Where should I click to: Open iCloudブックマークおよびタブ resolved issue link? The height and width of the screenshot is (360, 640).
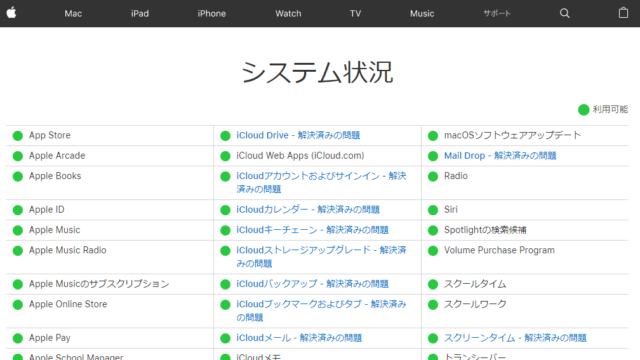(x=321, y=311)
